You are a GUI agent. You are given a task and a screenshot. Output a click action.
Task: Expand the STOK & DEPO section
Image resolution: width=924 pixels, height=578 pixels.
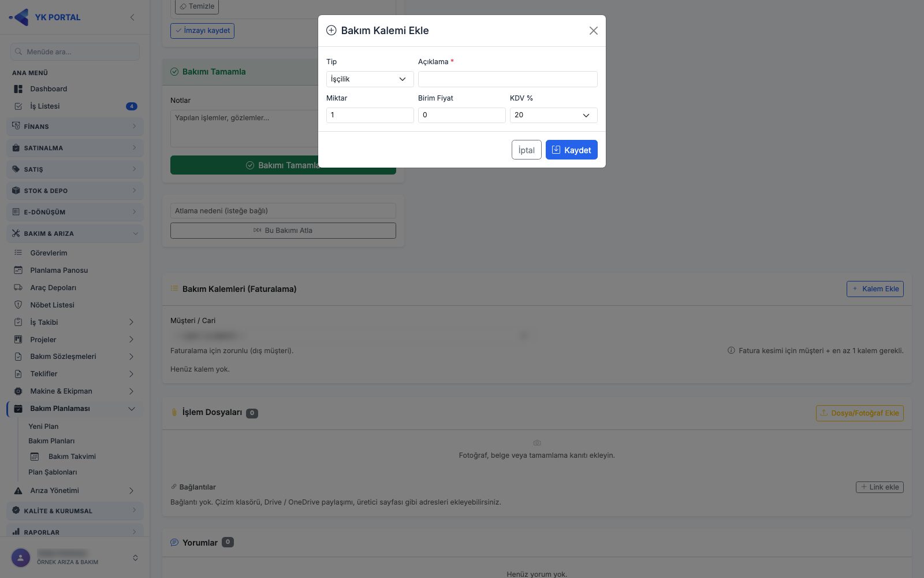click(x=75, y=191)
